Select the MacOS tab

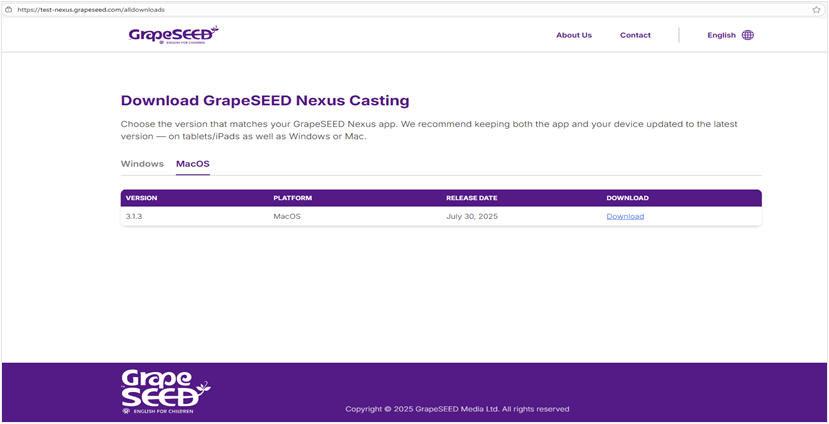pos(193,164)
